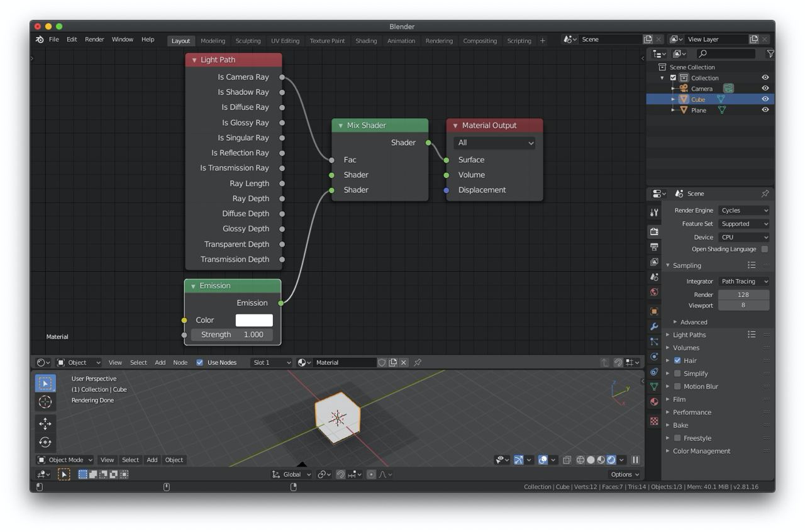Open the Slot 1 dropdown
805x532 pixels.
point(271,362)
